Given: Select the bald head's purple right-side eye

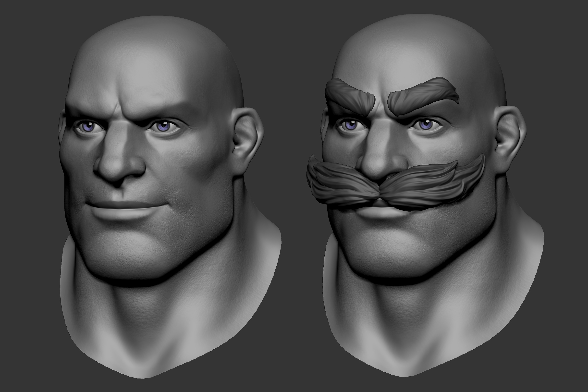Looking at the screenshot, I should (x=164, y=126).
